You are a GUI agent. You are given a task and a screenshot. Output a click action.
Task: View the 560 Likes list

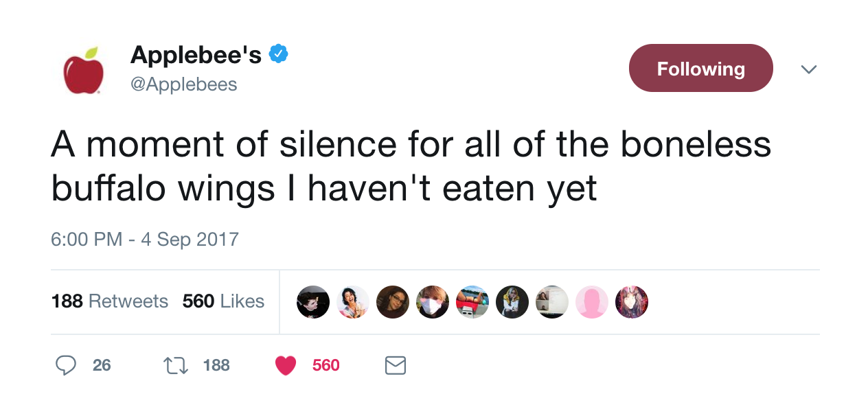pyautogui.click(x=223, y=301)
